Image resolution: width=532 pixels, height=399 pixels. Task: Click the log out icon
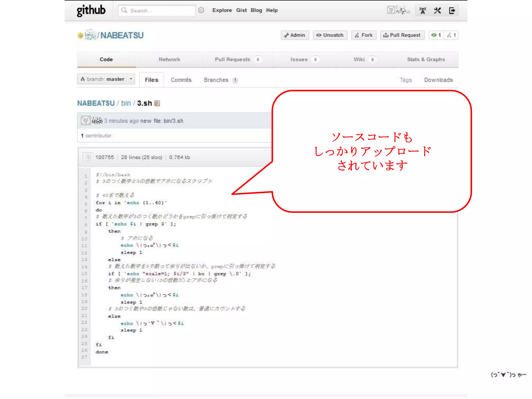pos(452,11)
